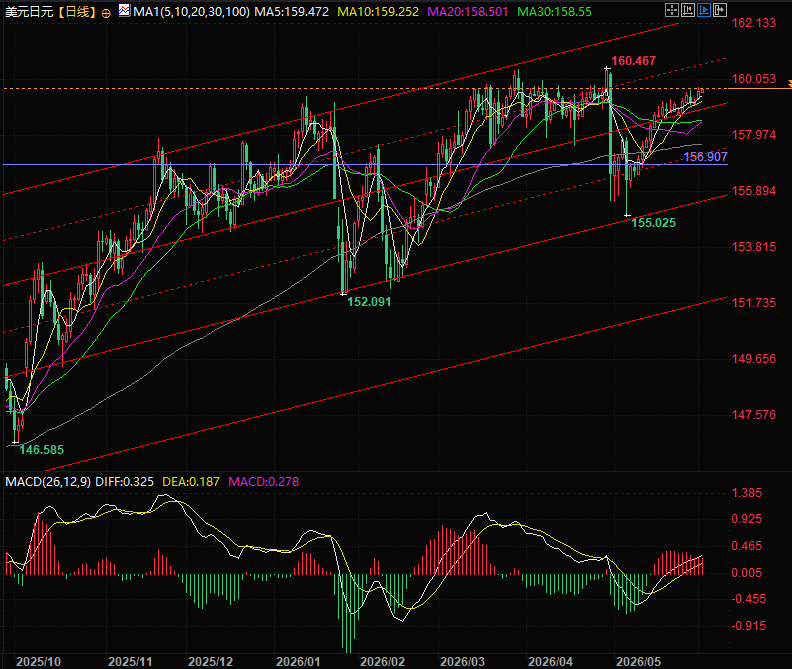Click the 0.465 MACD axis value
Viewport: 792px width, 669px height.
pos(747,546)
